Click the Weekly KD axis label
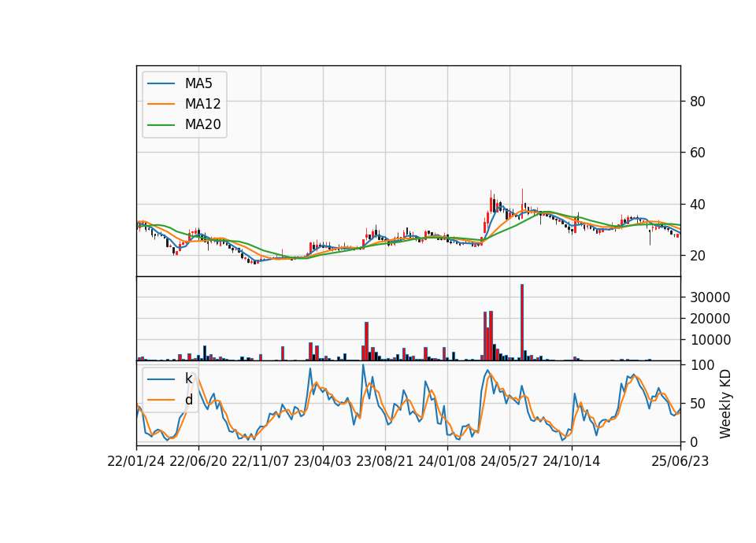Viewport: 756px width, 543px height. click(x=724, y=404)
